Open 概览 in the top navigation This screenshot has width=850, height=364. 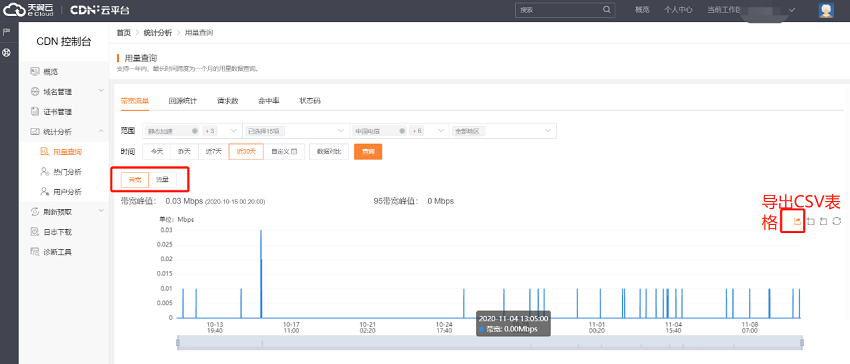pyautogui.click(x=642, y=10)
